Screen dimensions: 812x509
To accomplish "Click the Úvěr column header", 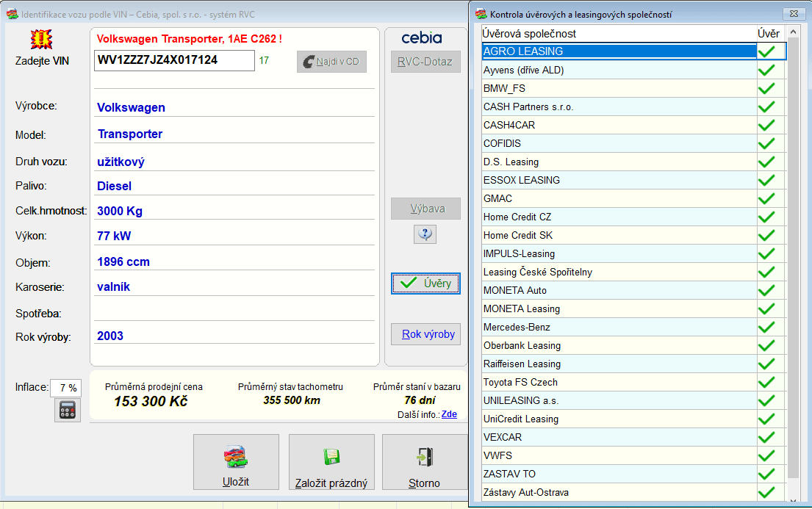I will click(771, 34).
